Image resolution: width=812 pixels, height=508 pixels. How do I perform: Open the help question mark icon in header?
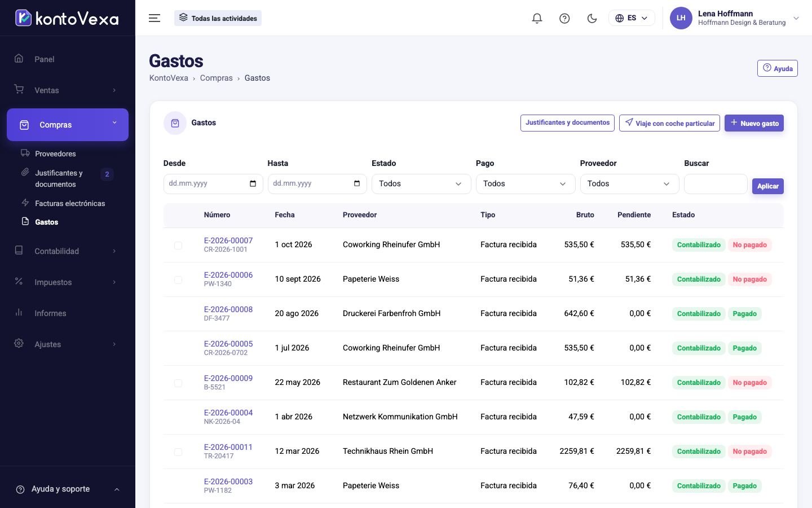564,18
